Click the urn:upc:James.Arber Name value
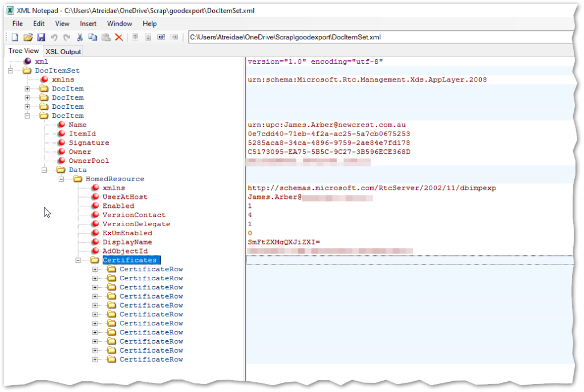 (x=327, y=125)
